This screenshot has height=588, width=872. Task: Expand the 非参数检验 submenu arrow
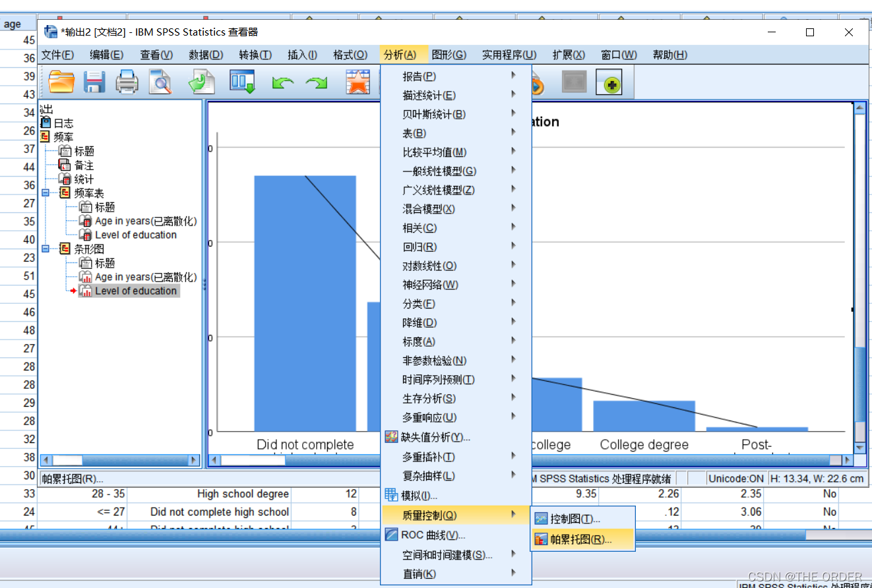[513, 359]
